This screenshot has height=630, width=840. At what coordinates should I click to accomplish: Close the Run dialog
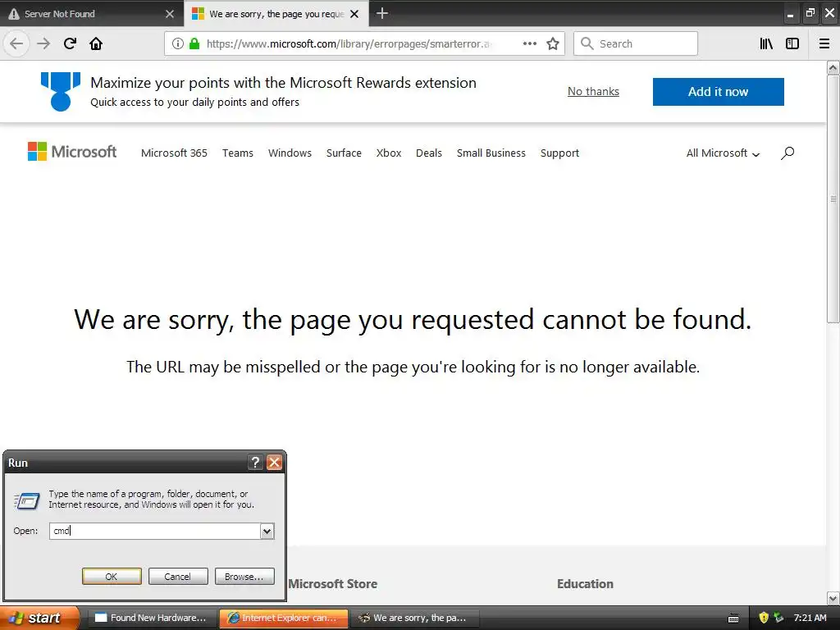pyautogui.click(x=274, y=463)
